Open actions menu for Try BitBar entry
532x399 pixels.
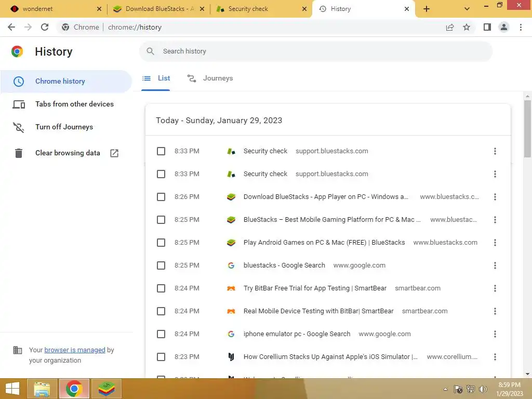(495, 288)
